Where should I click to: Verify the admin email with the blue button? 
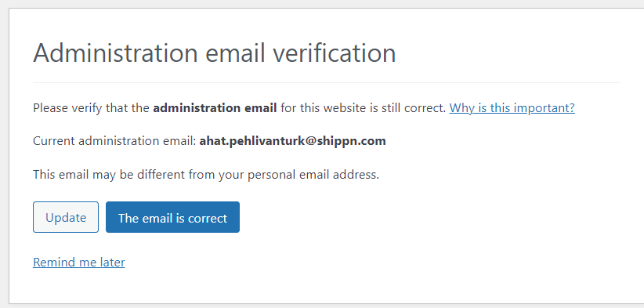[172, 217]
